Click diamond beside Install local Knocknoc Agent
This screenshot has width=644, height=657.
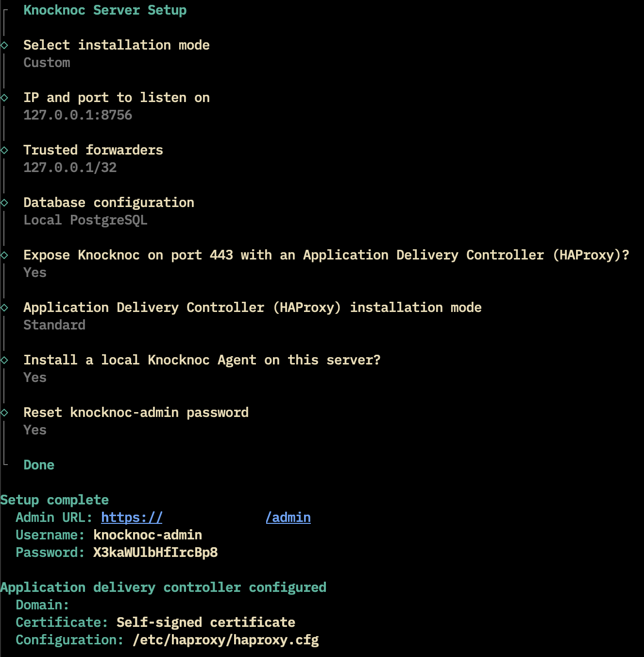pyautogui.click(x=4, y=360)
